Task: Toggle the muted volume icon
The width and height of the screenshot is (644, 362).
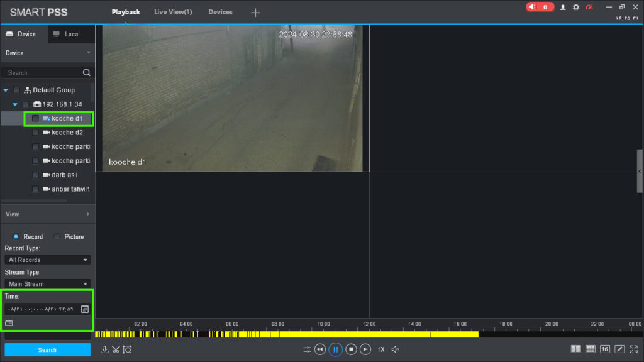Action: click(395, 349)
